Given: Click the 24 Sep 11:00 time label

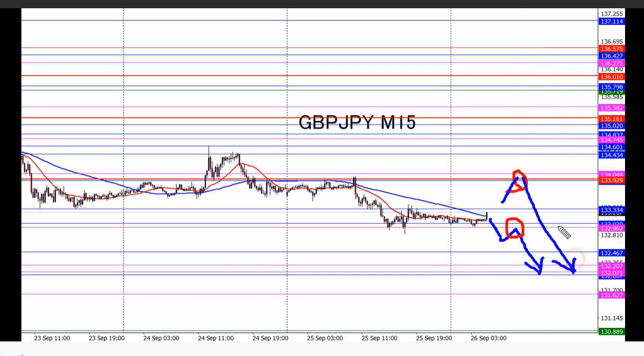Looking at the screenshot, I should point(216,338).
